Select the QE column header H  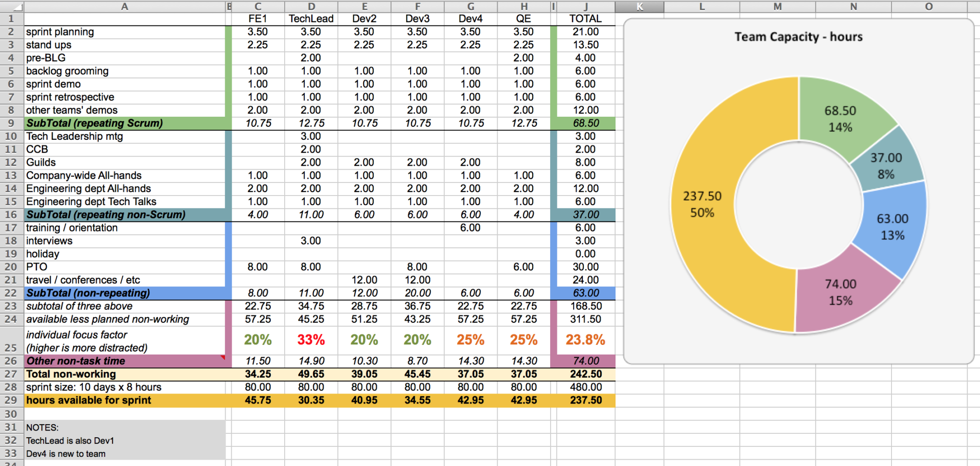(x=524, y=7)
